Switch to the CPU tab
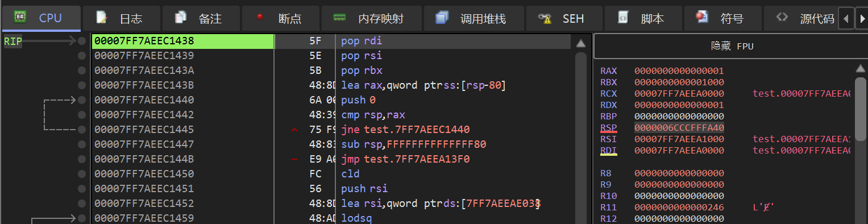The height and width of the screenshot is (224, 868). pyautogui.click(x=41, y=18)
